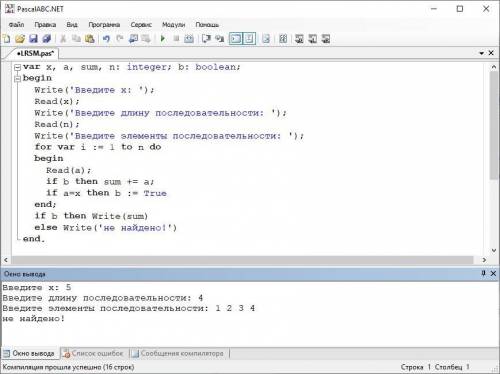Open the Программа menu
500x374 pixels.
tap(104, 25)
